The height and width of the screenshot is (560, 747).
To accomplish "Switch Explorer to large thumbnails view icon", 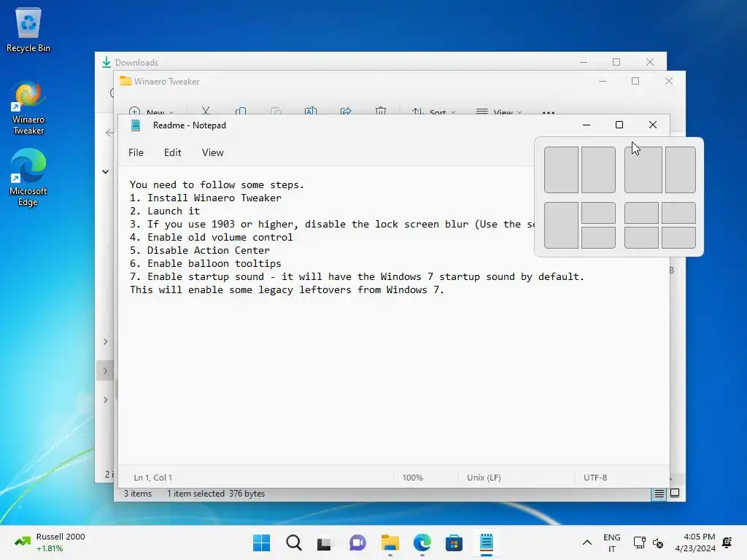I will pos(675,494).
